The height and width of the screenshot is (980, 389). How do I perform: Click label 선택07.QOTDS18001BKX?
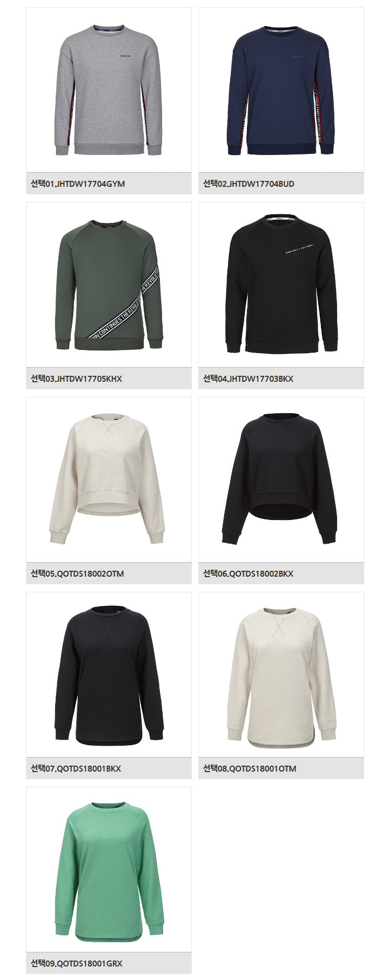(76, 768)
